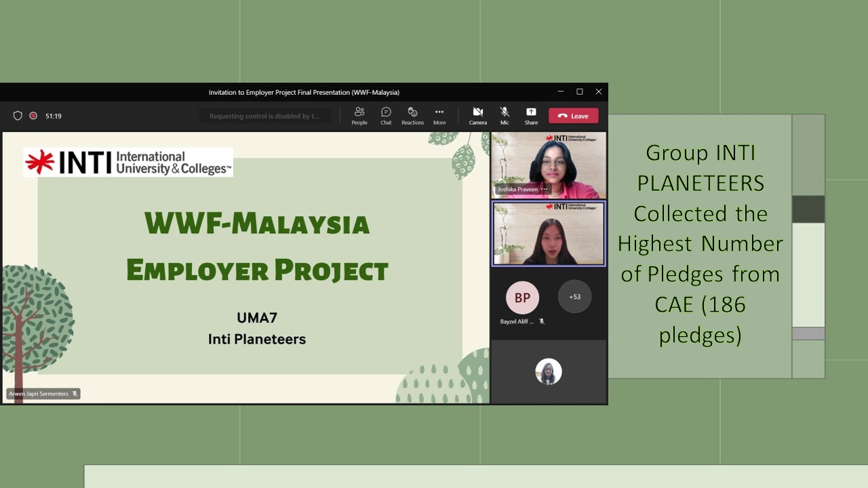Image resolution: width=868 pixels, height=488 pixels.
Task: Click the Inti Planeteers text
Action: click(x=257, y=339)
